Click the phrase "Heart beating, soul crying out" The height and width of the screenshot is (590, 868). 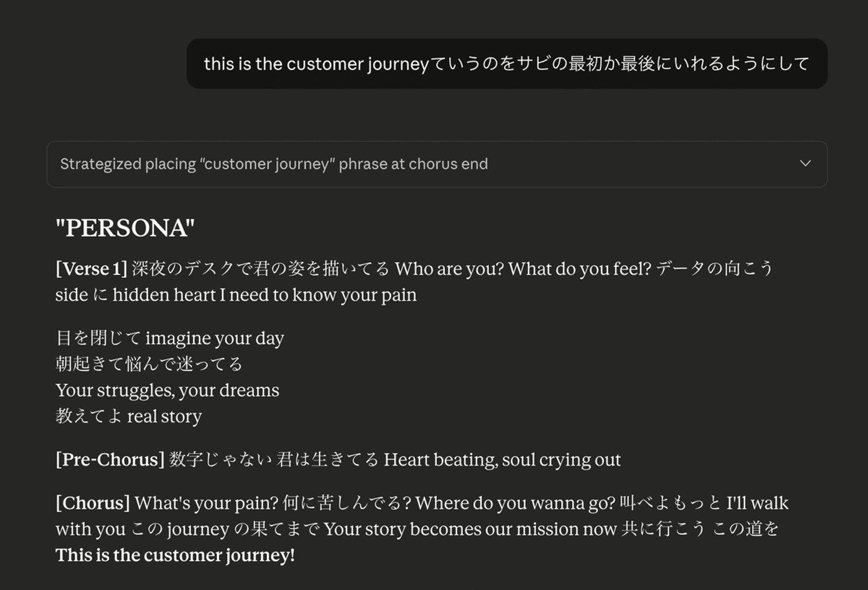pyautogui.click(x=502, y=460)
